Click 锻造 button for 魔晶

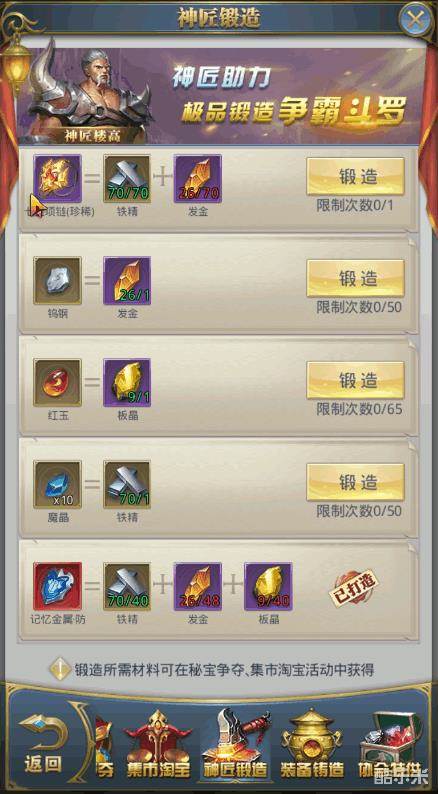(355, 482)
